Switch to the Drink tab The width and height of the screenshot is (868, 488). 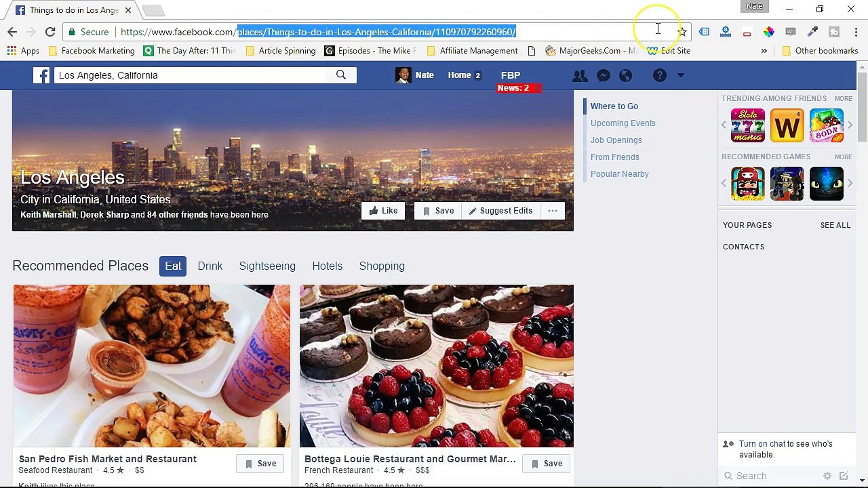(210, 266)
